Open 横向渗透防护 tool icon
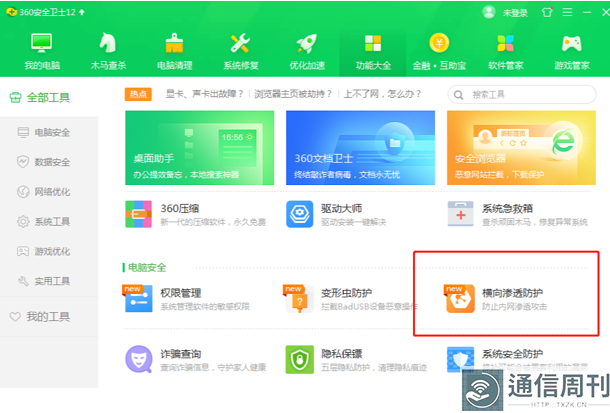The image size is (610, 413). click(x=460, y=298)
